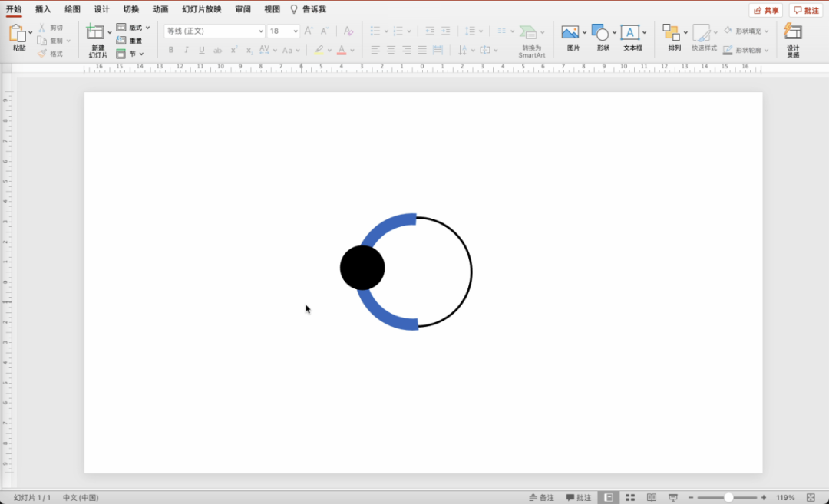Click the zoom slider handle
The height and width of the screenshot is (504, 829).
(728, 498)
